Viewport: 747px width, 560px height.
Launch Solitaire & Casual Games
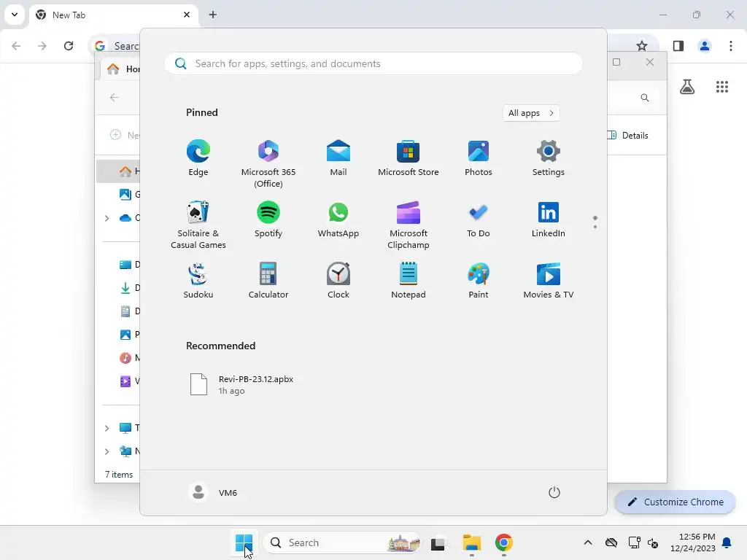[198, 225]
